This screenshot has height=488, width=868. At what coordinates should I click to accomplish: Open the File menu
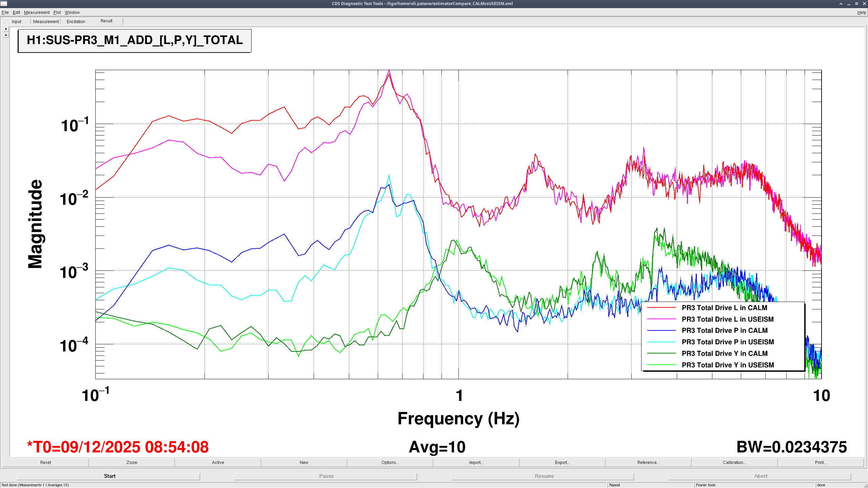tap(5, 13)
